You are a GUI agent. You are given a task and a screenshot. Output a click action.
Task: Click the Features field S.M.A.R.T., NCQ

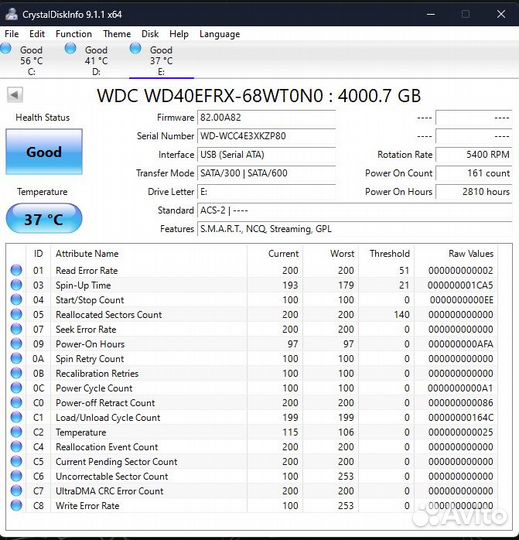click(x=354, y=229)
